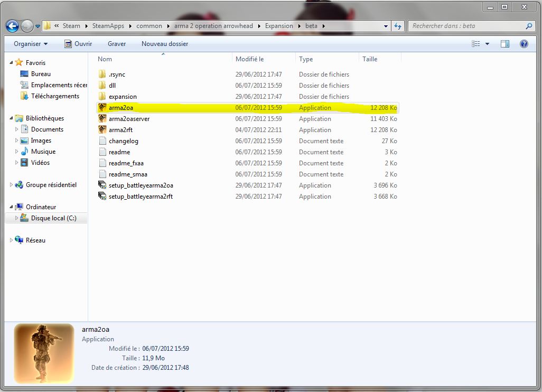
Task: Expand the Réseau node
Action: (x=12, y=240)
